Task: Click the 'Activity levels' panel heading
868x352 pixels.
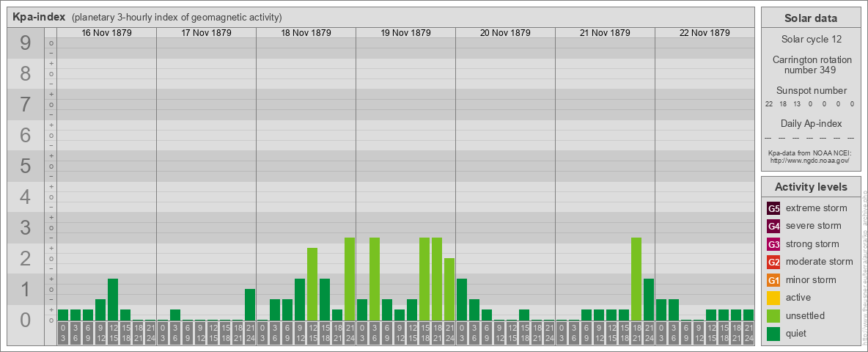Action: coord(811,187)
